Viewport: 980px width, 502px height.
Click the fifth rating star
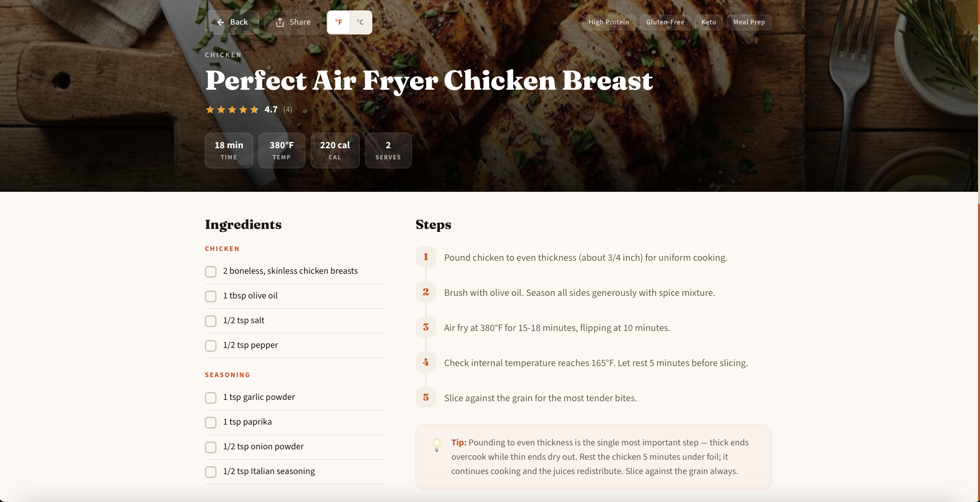pyautogui.click(x=254, y=110)
